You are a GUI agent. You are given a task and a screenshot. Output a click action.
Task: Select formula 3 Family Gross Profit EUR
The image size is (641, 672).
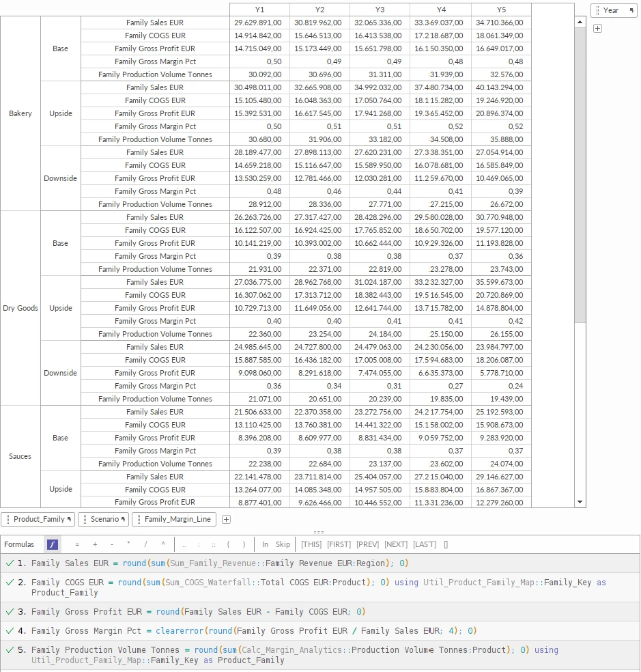tap(320, 612)
